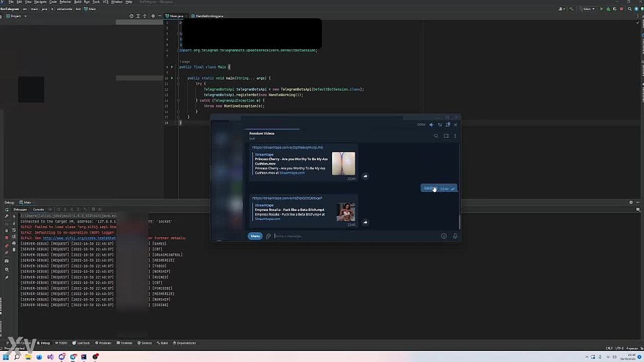Open the Project panel settings gear
644x362 pixels.
tap(153, 16)
